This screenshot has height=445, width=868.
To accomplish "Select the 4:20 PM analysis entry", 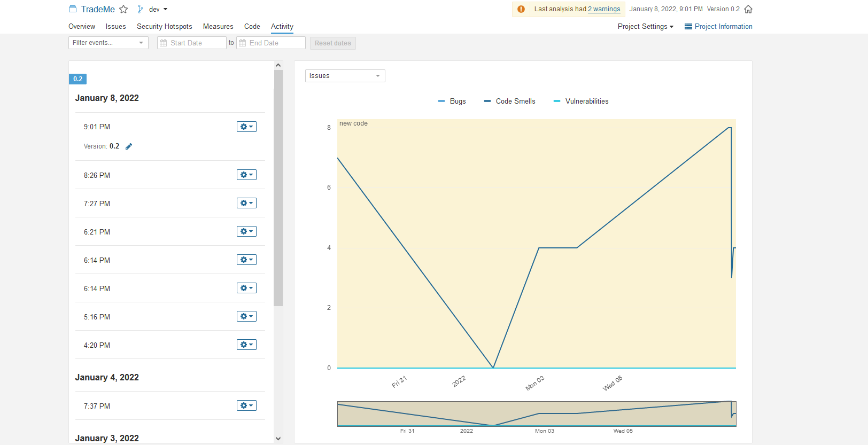I will (170, 345).
